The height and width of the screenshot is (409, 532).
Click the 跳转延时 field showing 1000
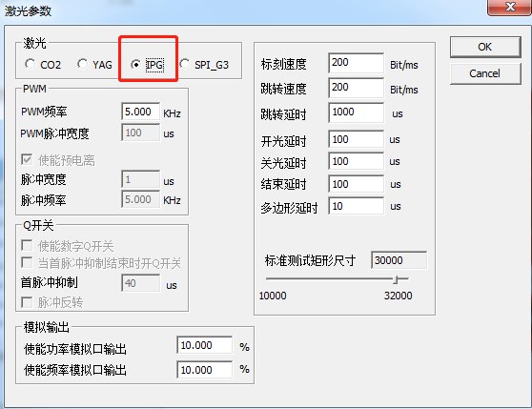[356, 112]
